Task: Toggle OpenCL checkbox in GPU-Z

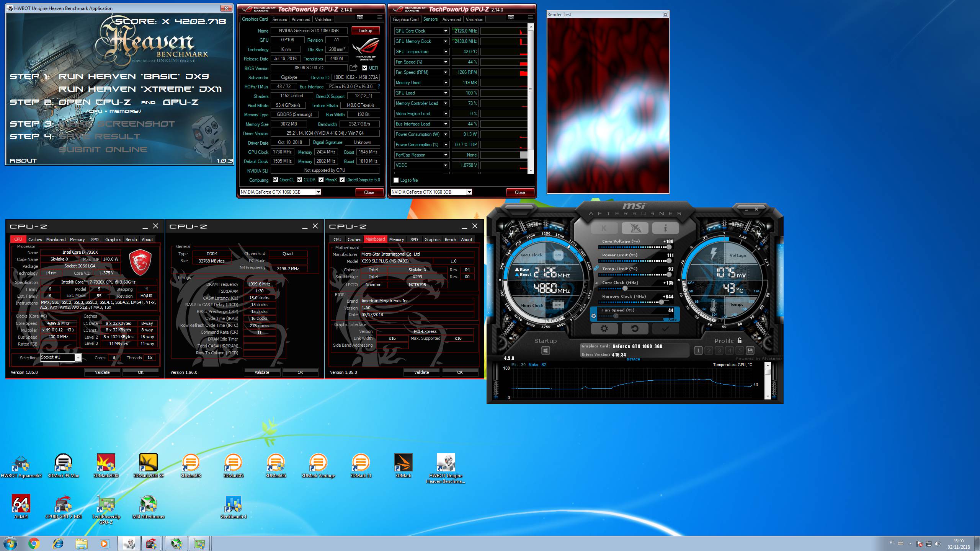Action: point(275,180)
